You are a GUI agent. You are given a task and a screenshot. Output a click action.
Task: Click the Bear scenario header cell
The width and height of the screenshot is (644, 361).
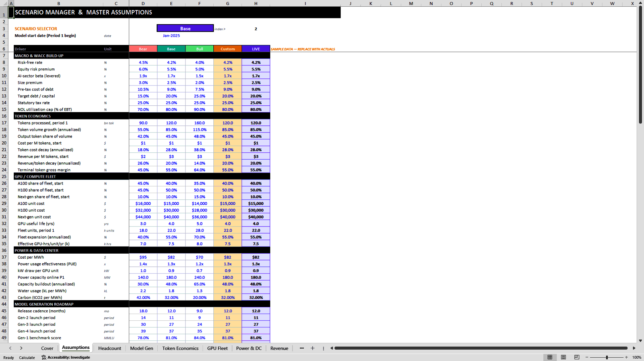tap(143, 49)
